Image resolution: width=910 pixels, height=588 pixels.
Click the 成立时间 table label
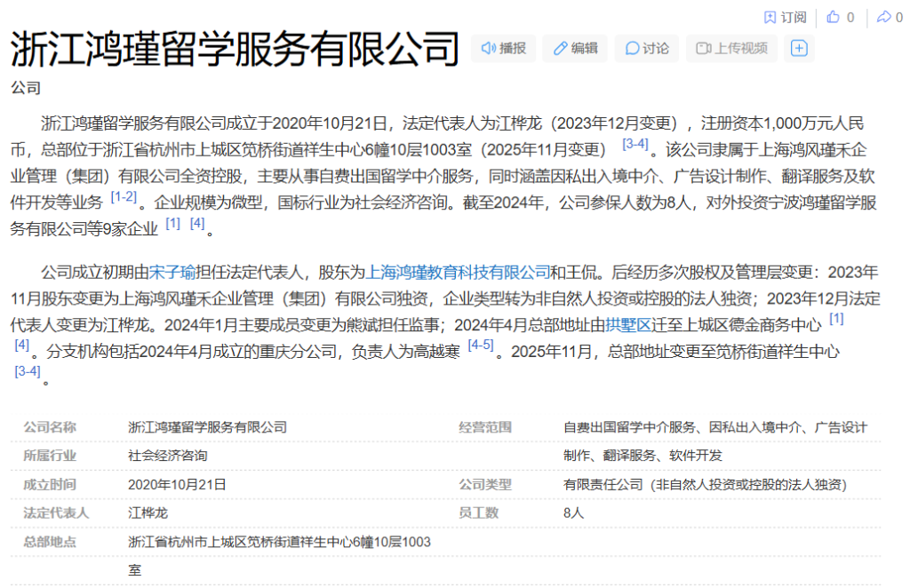pyautogui.click(x=50, y=484)
